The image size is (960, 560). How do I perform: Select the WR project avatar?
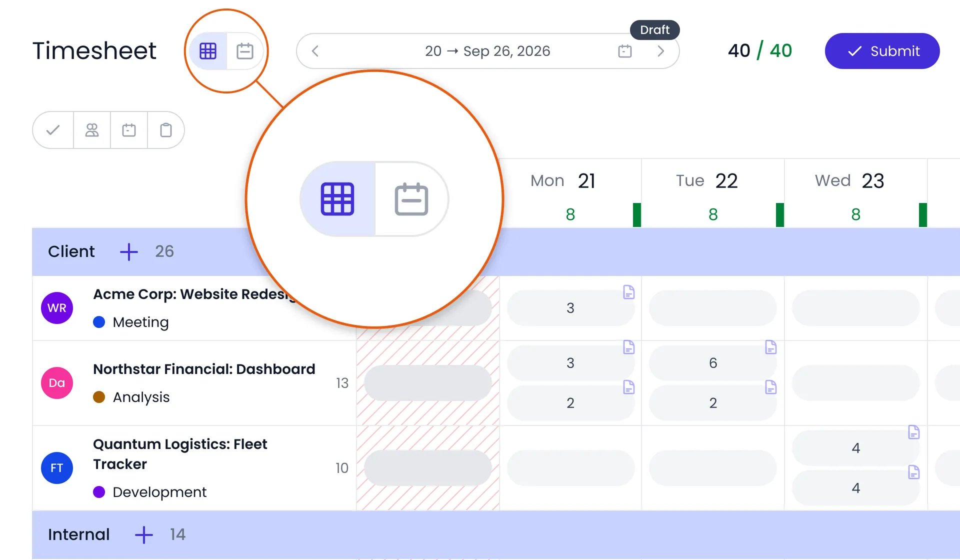(x=57, y=308)
